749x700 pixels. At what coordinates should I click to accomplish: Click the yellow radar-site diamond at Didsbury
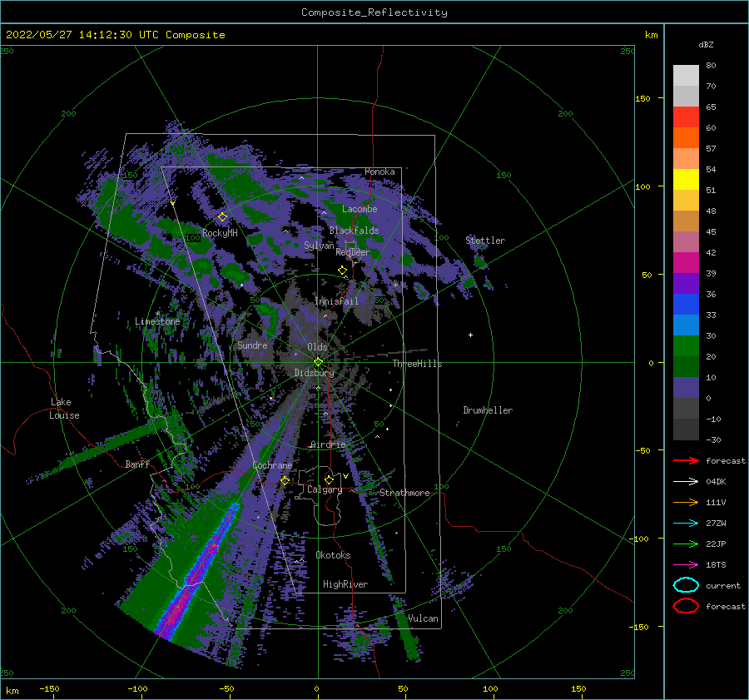318,362
